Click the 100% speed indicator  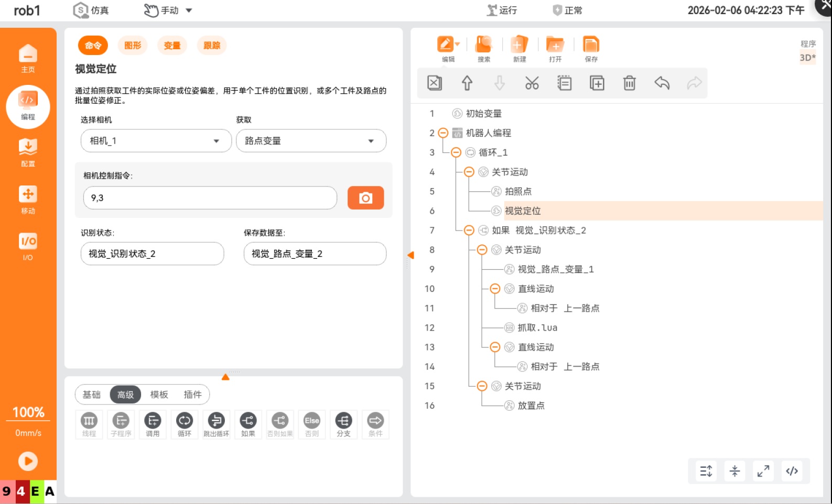pos(28,412)
